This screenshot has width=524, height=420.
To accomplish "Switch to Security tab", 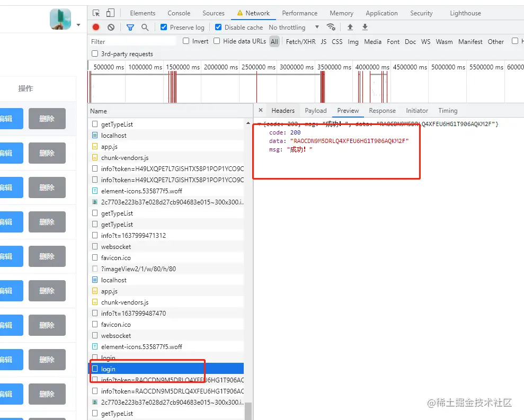I will (421, 13).
